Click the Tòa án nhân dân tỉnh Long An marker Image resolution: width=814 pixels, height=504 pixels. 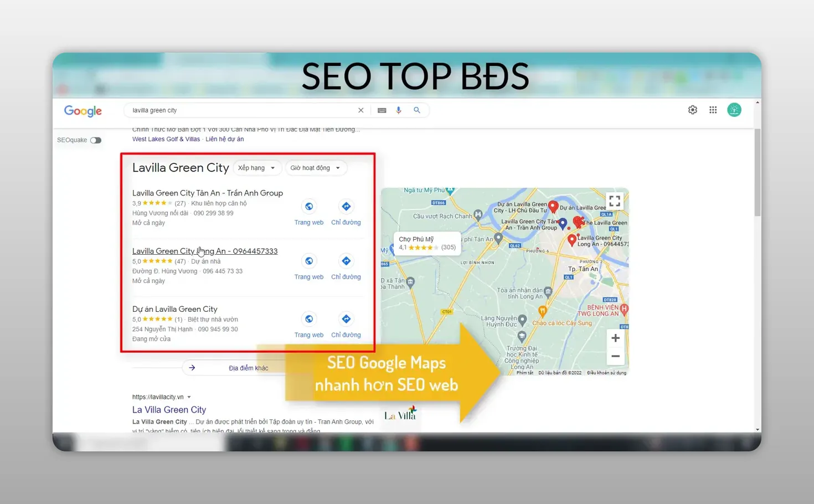548,291
